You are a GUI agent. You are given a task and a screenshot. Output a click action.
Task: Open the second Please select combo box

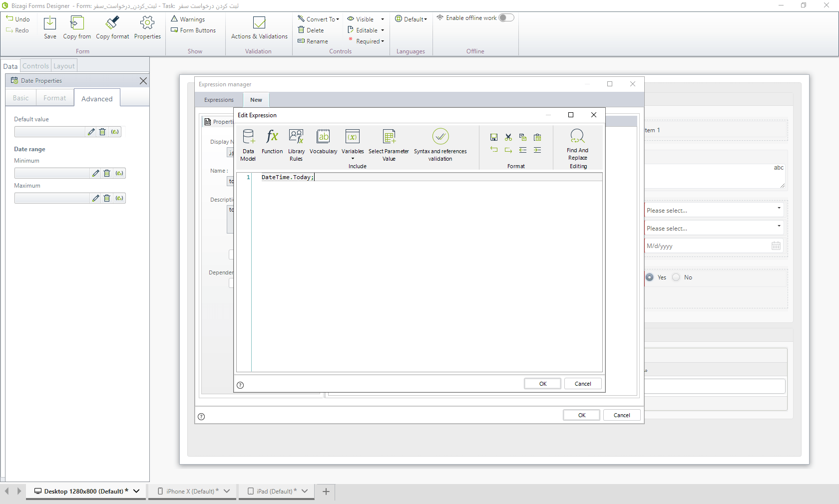714,228
